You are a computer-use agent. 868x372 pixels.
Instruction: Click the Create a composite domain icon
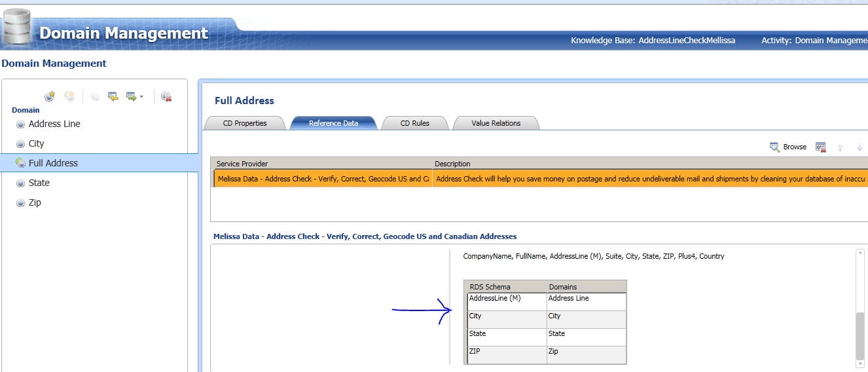click(69, 96)
